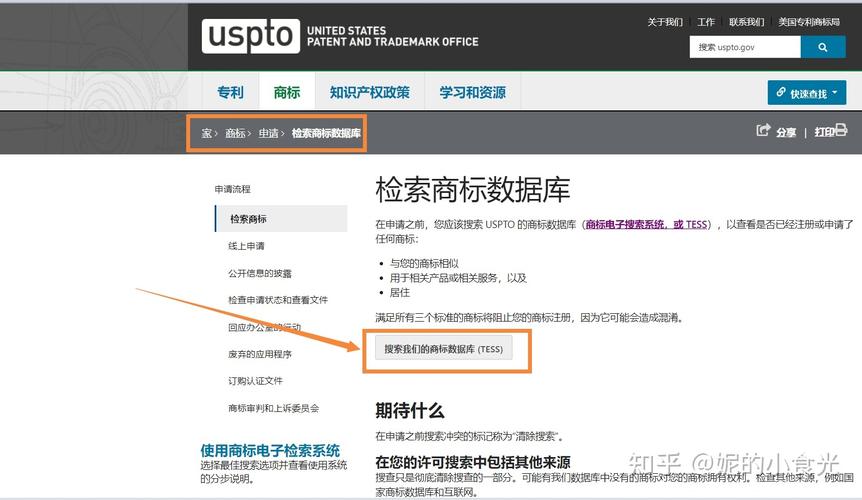Image resolution: width=862 pixels, height=500 pixels.
Task: Click 分享 text link
Action: (786, 132)
